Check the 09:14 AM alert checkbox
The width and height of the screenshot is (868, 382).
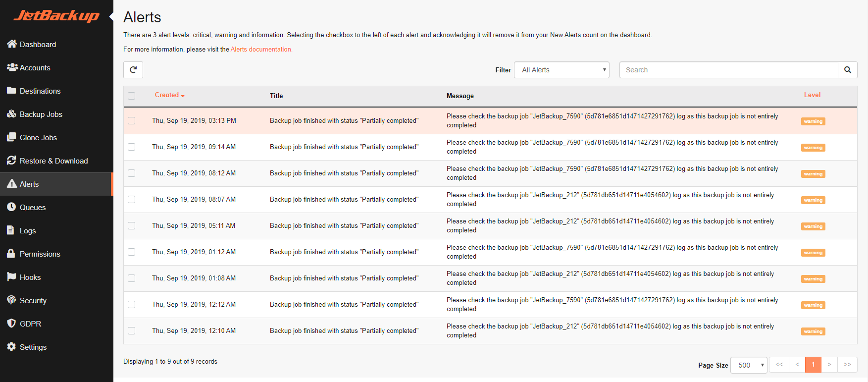pos(131,147)
